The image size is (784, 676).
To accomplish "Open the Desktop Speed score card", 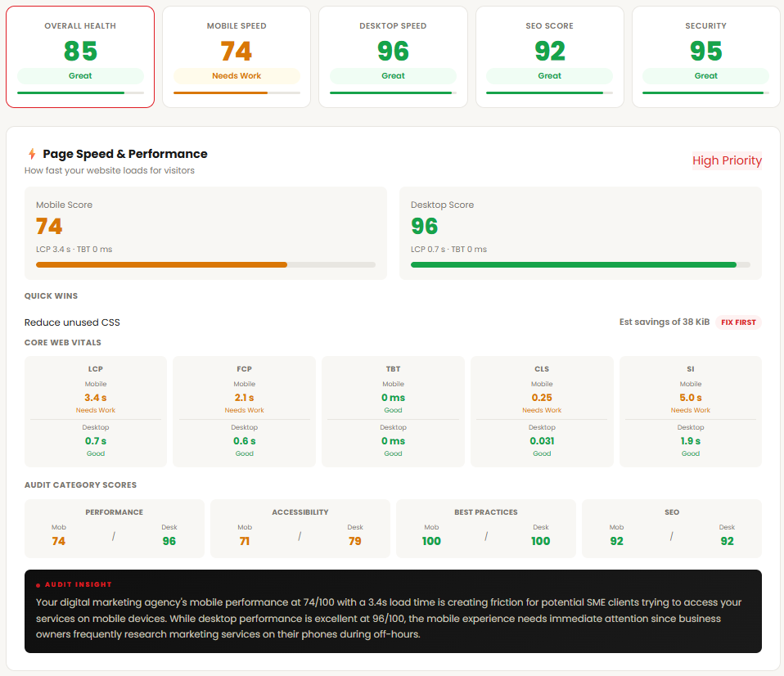I will pos(393,56).
